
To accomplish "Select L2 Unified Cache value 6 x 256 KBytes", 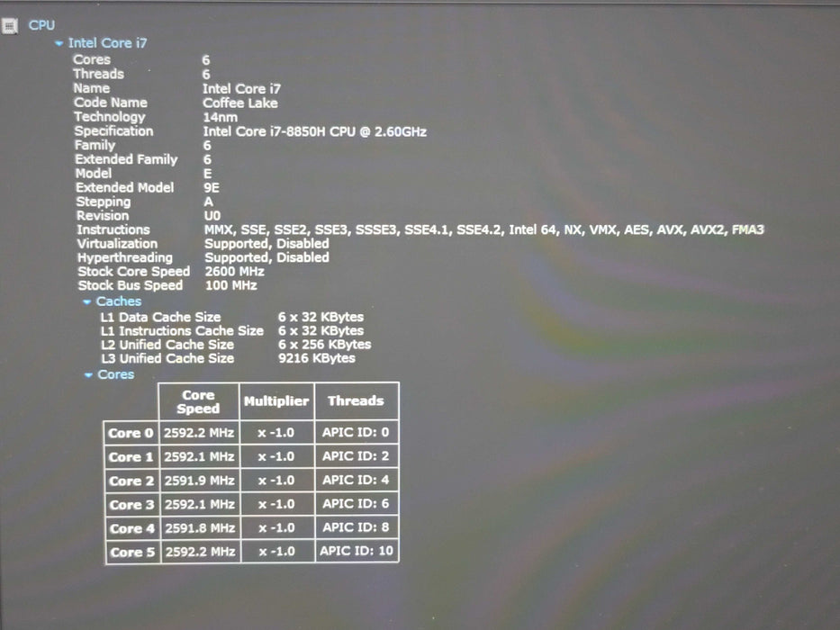I will 325,345.
